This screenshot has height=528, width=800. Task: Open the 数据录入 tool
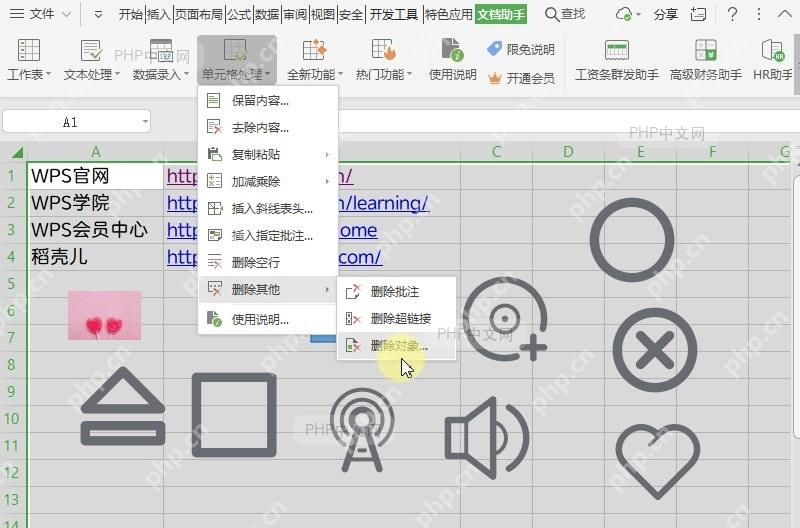coord(161,60)
